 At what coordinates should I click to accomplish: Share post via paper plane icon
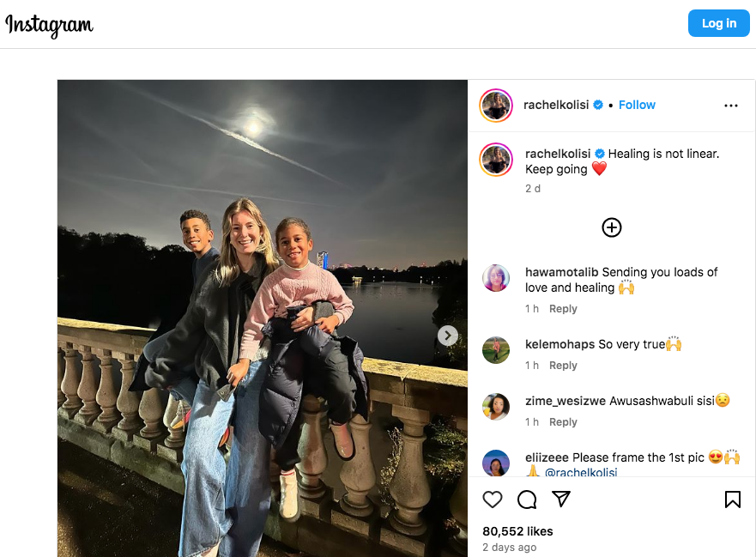[x=561, y=499]
